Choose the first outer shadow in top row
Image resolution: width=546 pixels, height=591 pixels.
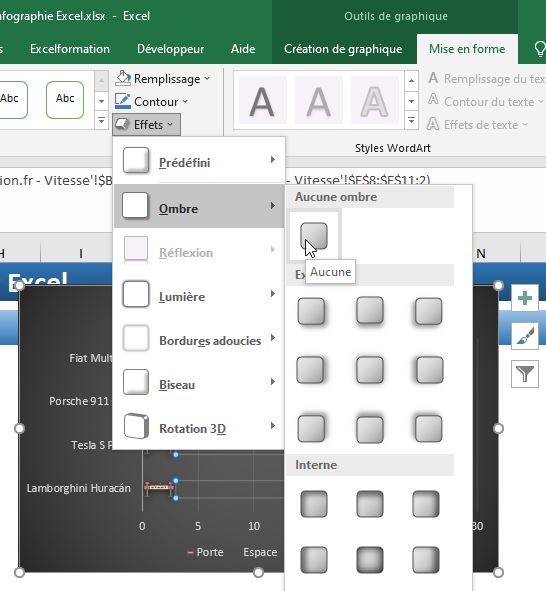click(311, 311)
